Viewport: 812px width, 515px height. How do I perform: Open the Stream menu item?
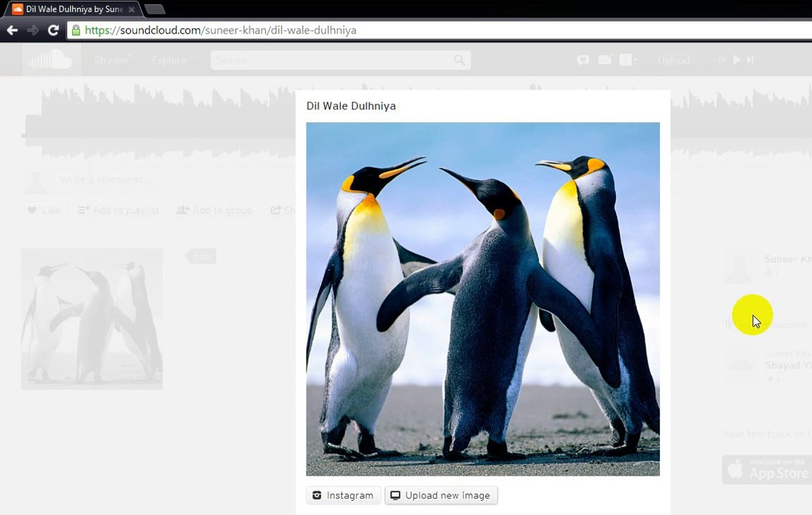point(110,60)
